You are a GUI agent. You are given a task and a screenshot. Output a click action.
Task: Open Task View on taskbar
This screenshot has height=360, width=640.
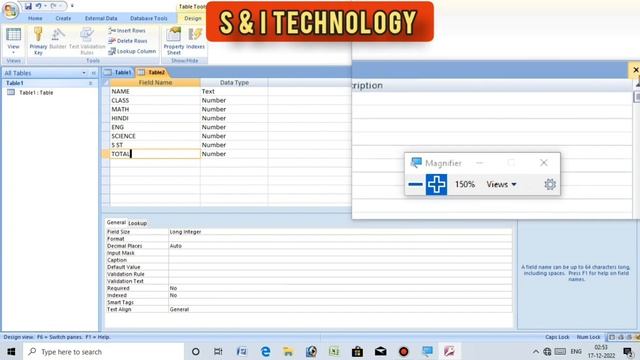click(218, 351)
